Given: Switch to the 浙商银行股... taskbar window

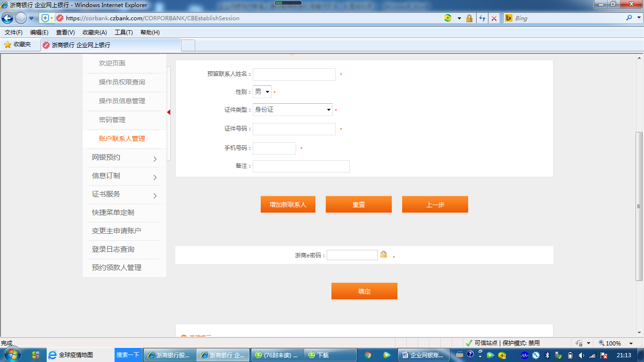Looking at the screenshot, I should 170,355.
